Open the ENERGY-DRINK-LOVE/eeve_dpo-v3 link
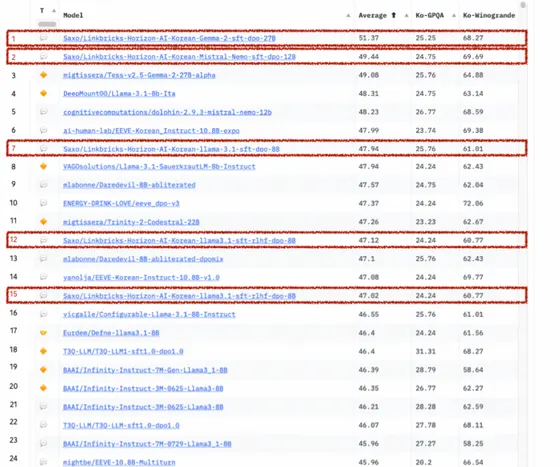This screenshot has width=560, height=467. (121, 204)
